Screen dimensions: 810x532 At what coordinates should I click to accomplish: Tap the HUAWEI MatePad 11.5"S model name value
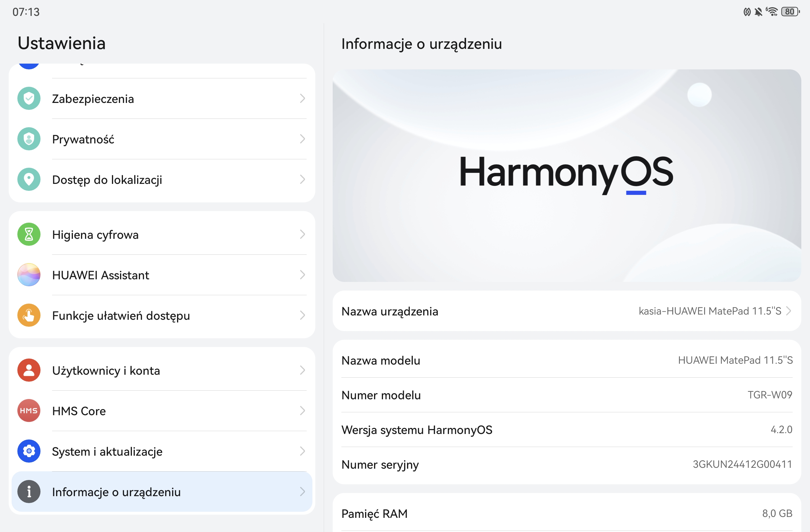point(735,360)
